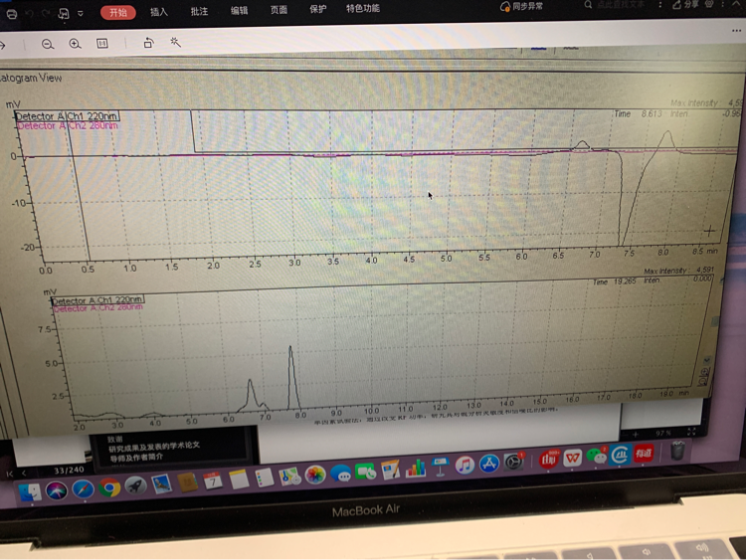Click the 导师及作者简介 outline entry
Screen dimensions: 746x560
click(136, 458)
